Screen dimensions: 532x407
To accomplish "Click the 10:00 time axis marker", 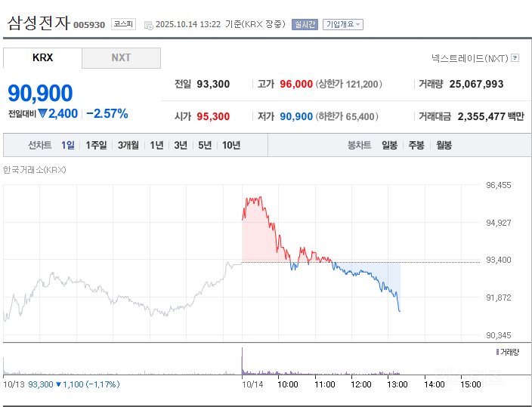I will [288, 384].
